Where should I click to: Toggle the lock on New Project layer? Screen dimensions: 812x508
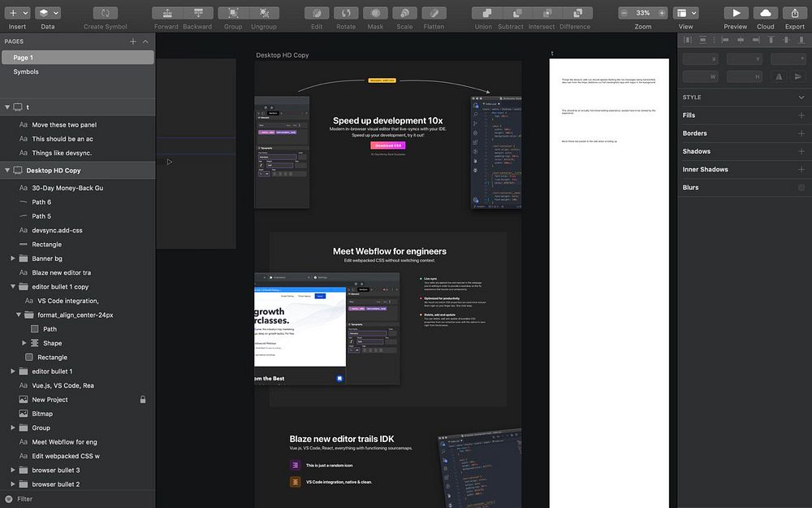(x=143, y=400)
